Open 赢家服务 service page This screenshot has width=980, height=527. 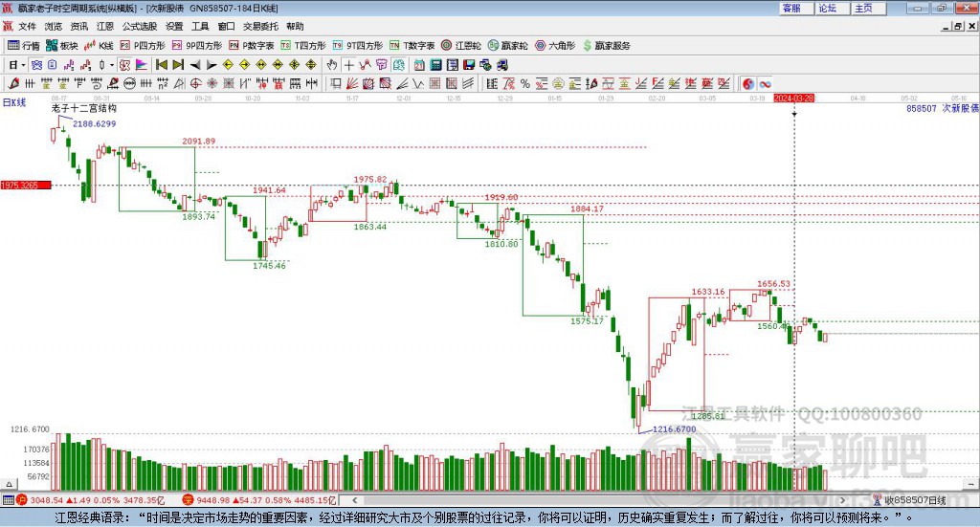click(606, 46)
